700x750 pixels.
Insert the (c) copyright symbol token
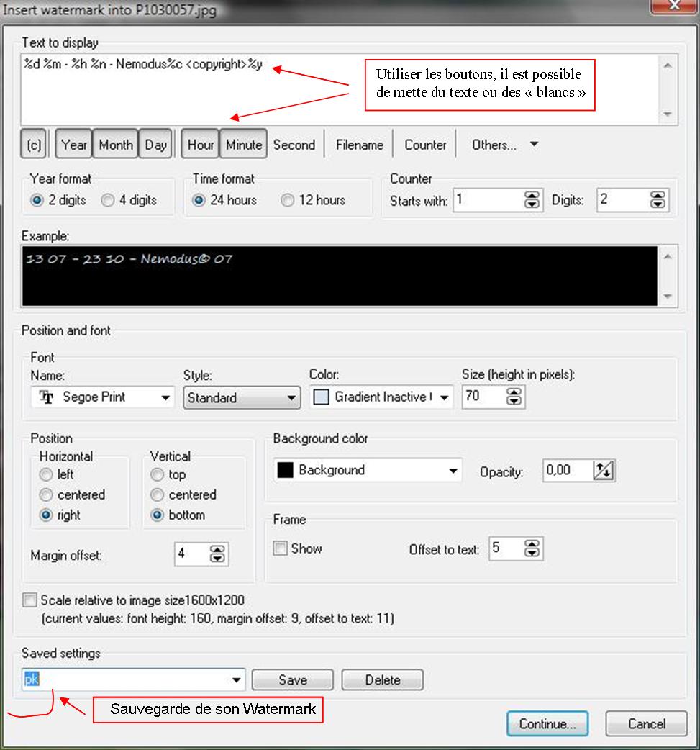coord(34,145)
